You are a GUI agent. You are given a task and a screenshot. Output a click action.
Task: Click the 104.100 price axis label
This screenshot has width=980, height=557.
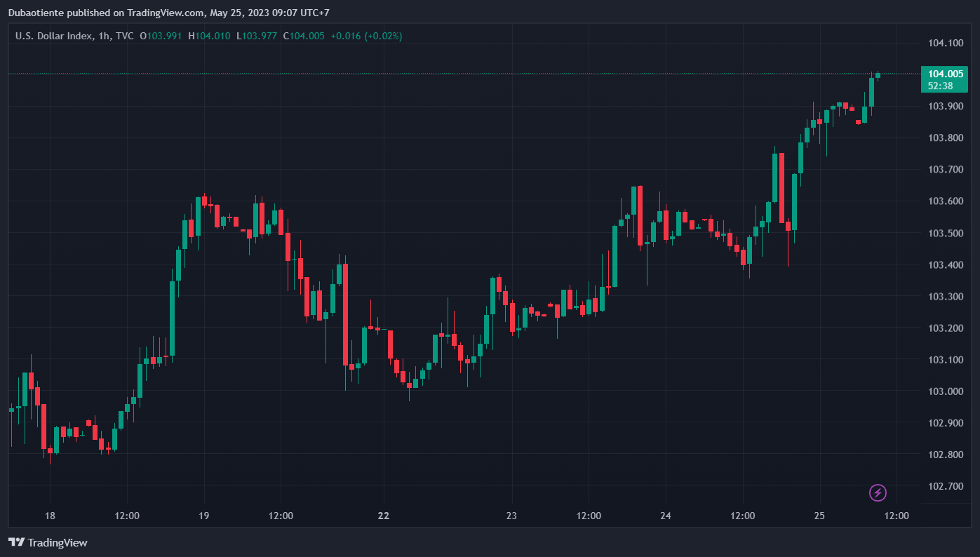point(945,43)
